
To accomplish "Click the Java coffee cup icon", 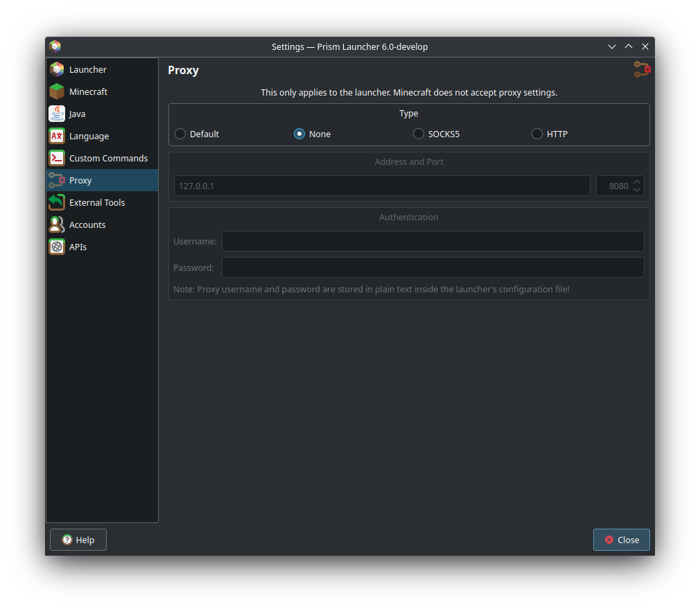I will [x=57, y=114].
